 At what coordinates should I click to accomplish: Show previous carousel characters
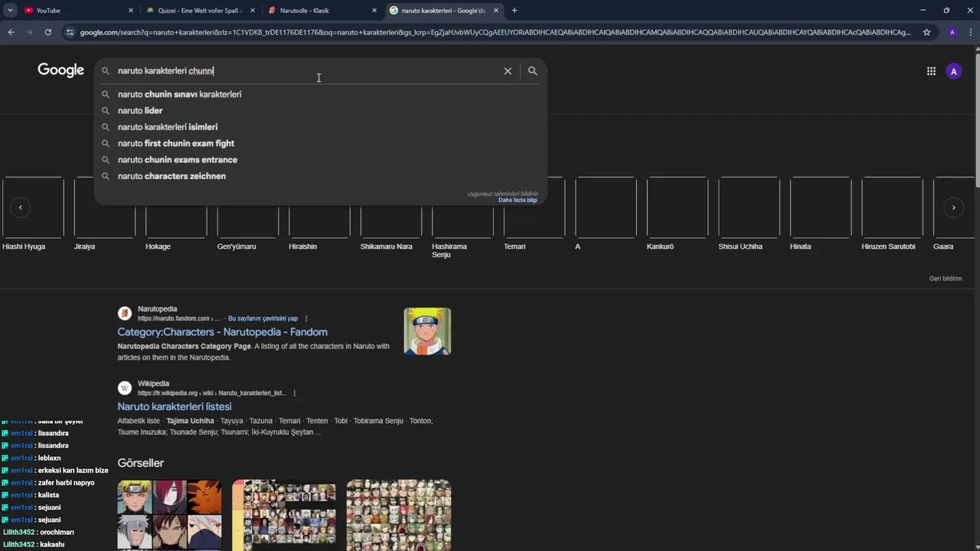[x=21, y=207]
